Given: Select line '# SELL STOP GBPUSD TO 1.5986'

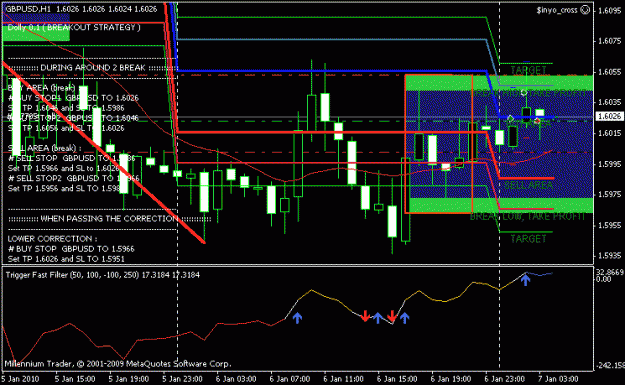Looking at the screenshot, I should point(72,158).
